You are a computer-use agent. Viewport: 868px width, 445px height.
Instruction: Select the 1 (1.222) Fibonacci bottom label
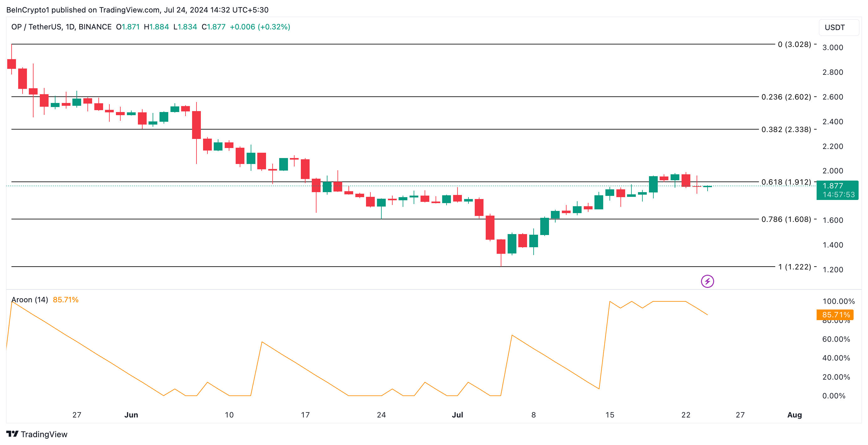(x=794, y=267)
